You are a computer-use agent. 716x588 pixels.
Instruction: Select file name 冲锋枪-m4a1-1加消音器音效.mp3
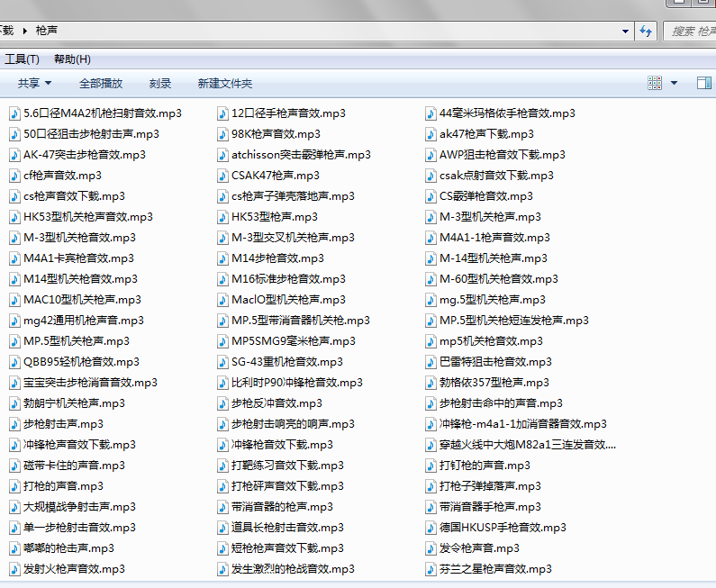pos(523,424)
